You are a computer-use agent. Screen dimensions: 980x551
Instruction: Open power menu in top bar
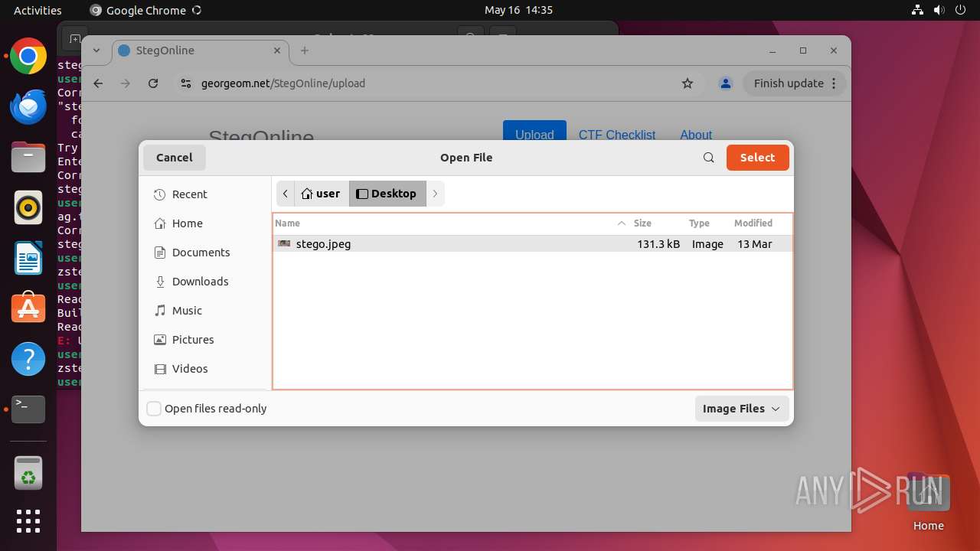961,10
